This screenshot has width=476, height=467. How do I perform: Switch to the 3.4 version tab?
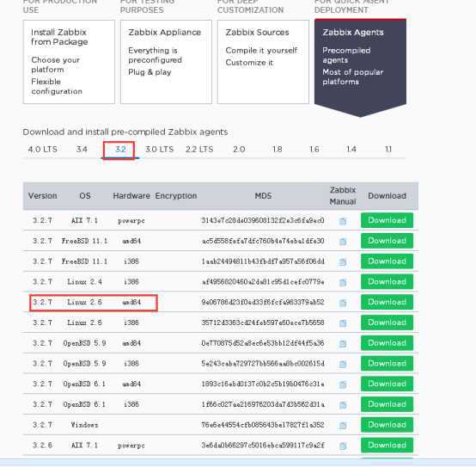[82, 149]
